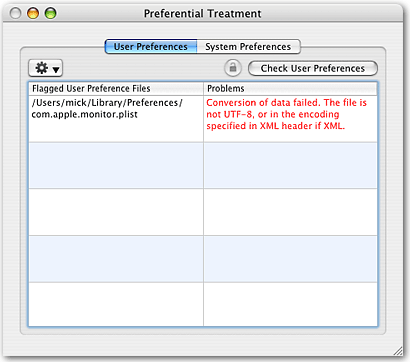Switch to the System Preferences tab
This screenshot has height=362, width=410.
pos(248,47)
